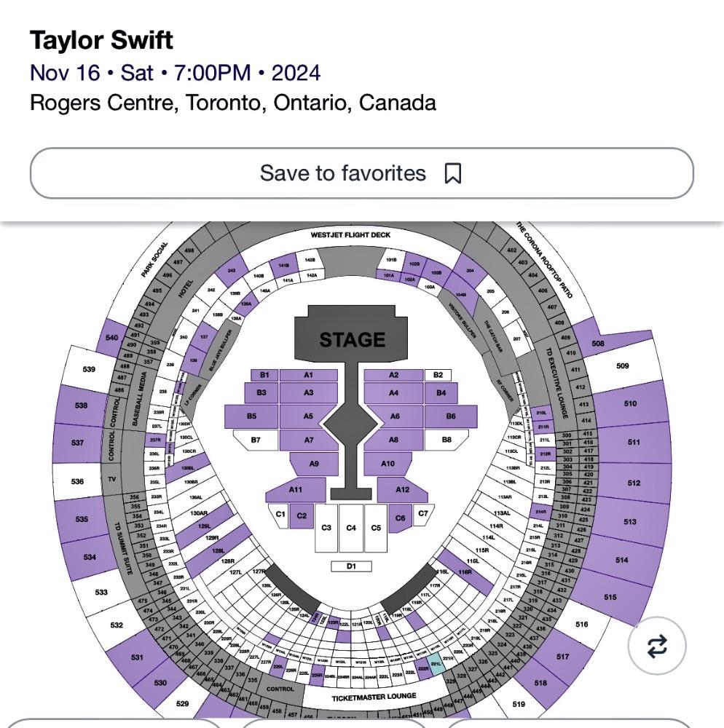724x728 pixels.
Task: Choose upper level section 517
Action: [x=562, y=657]
